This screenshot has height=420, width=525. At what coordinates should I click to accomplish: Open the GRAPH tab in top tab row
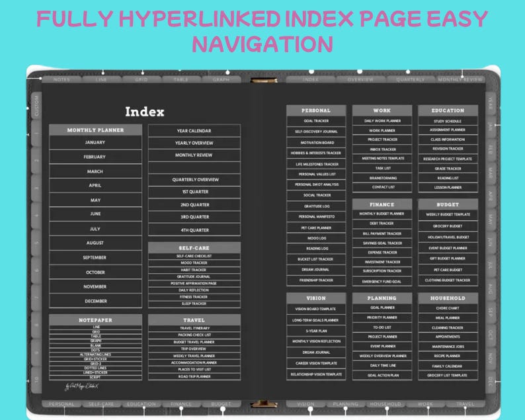[221, 80]
